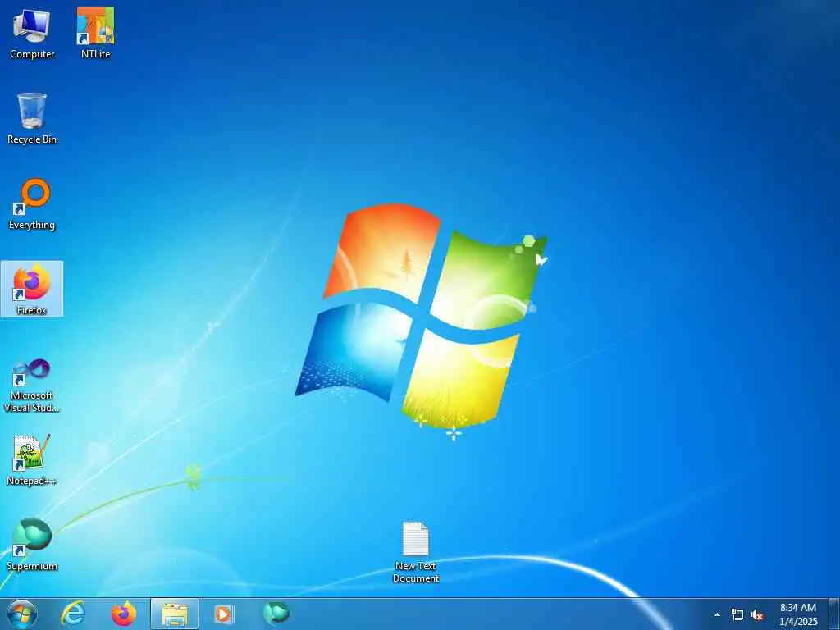Show hidden system tray icons

pyautogui.click(x=717, y=614)
